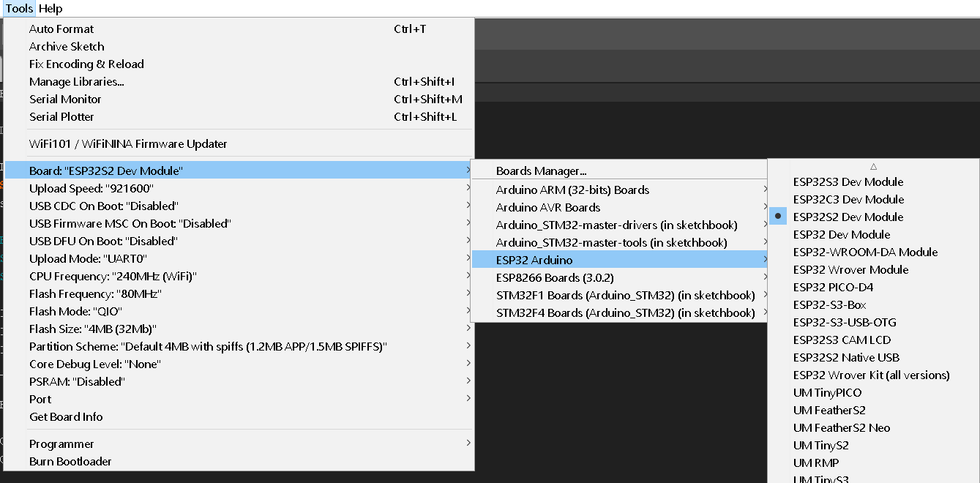Open the Help menu
The height and width of the screenshot is (483, 980).
[50, 8]
